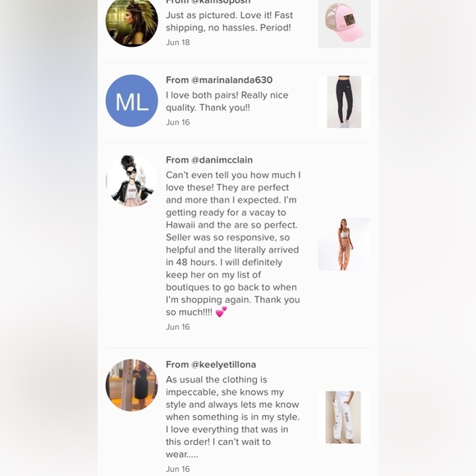Click the Jun 16 date under danimcclain review
The width and height of the screenshot is (476, 476).
click(x=178, y=327)
